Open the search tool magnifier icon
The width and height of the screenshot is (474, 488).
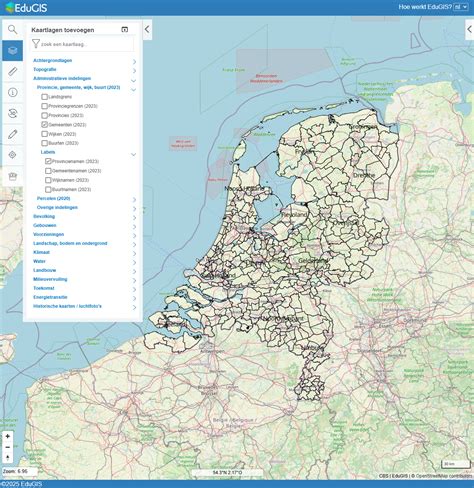pyautogui.click(x=12, y=30)
